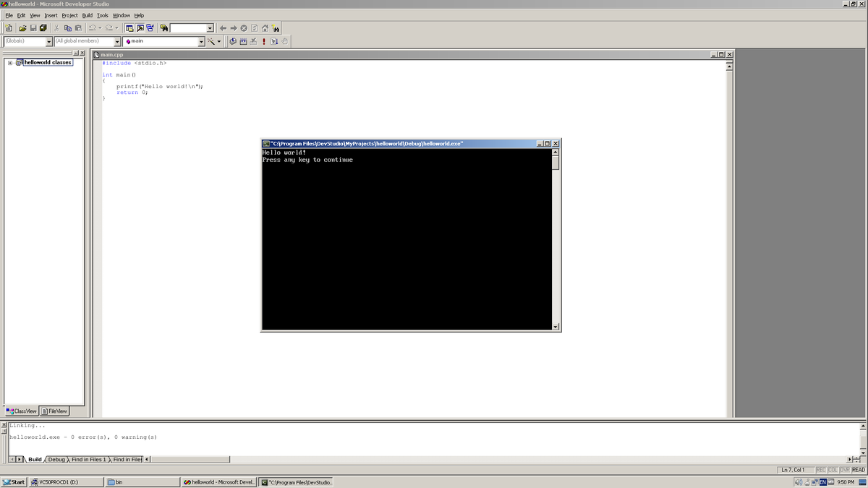Click the Undo toolbar icon
The image size is (868, 488).
pos(91,27)
